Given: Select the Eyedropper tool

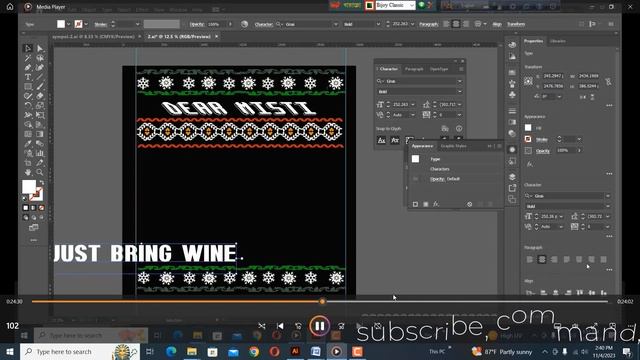Looking at the screenshot, I should (28, 144).
